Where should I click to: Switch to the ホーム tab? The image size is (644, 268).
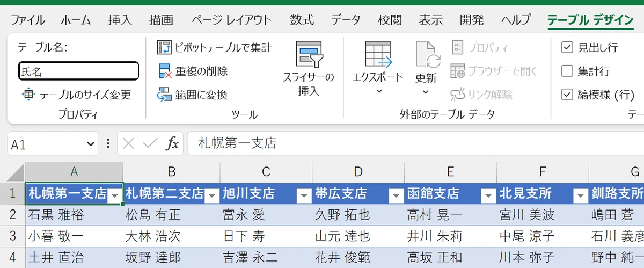pos(76,20)
